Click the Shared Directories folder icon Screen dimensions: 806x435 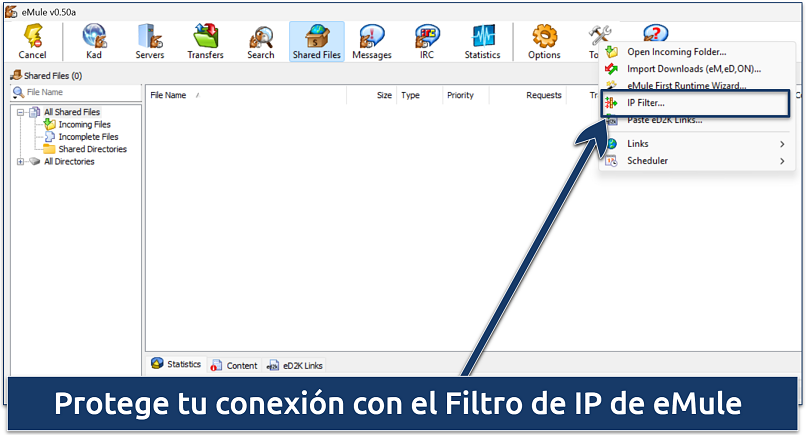pos(49,149)
